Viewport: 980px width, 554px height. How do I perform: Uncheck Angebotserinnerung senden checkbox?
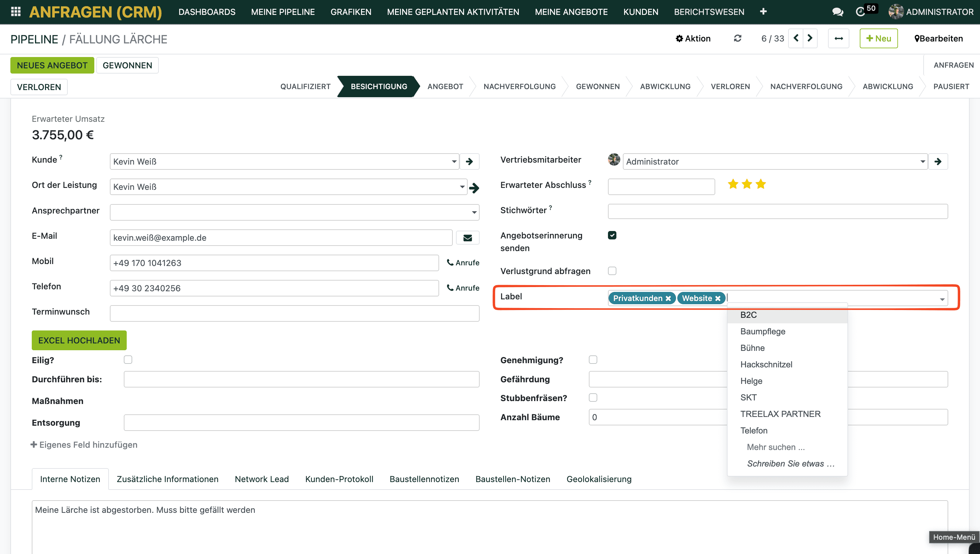[612, 235]
